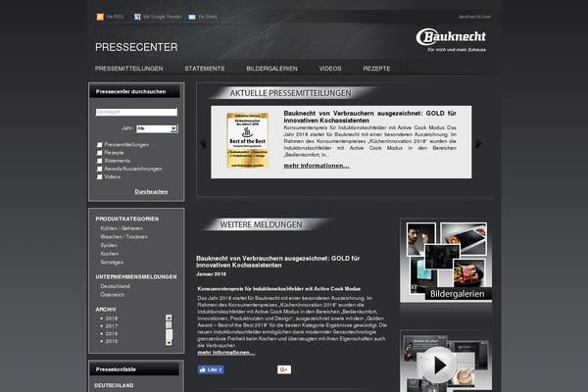The image size is (588, 392).
Task: Open the Bildergalerien menu item
Action: [271, 69]
